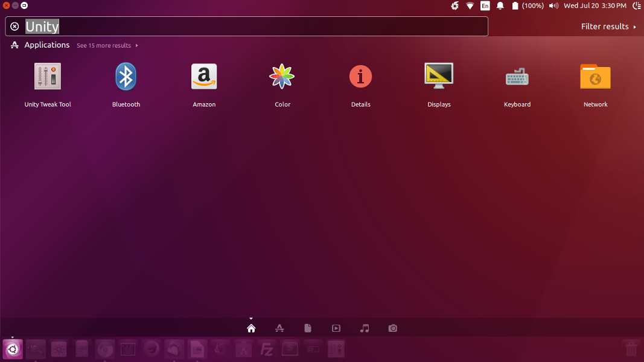Open the Color settings app
Viewport: 644px width, 362px height.
282,85
